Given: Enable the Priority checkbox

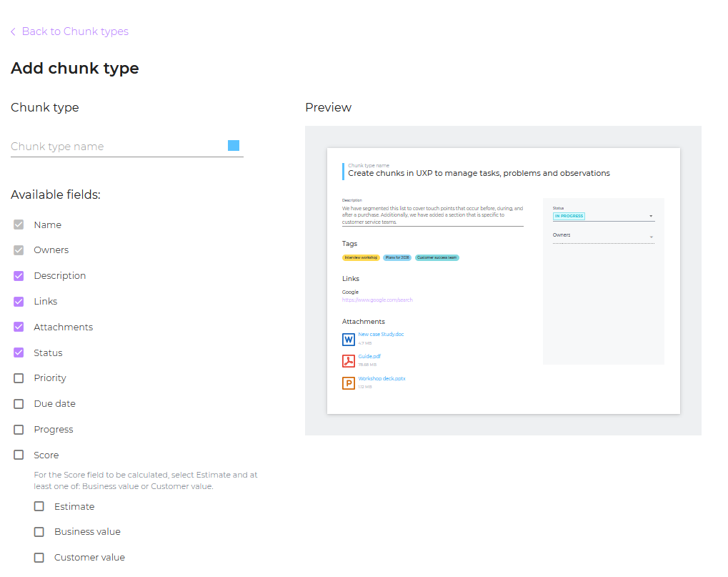Looking at the screenshot, I should tap(19, 378).
